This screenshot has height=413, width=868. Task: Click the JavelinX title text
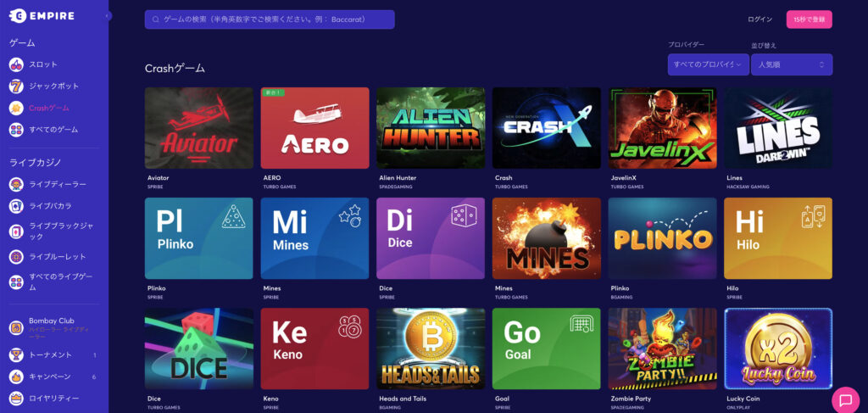(x=623, y=178)
